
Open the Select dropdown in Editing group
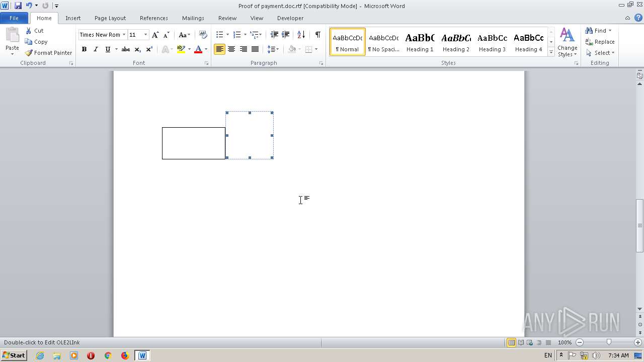pos(600,53)
